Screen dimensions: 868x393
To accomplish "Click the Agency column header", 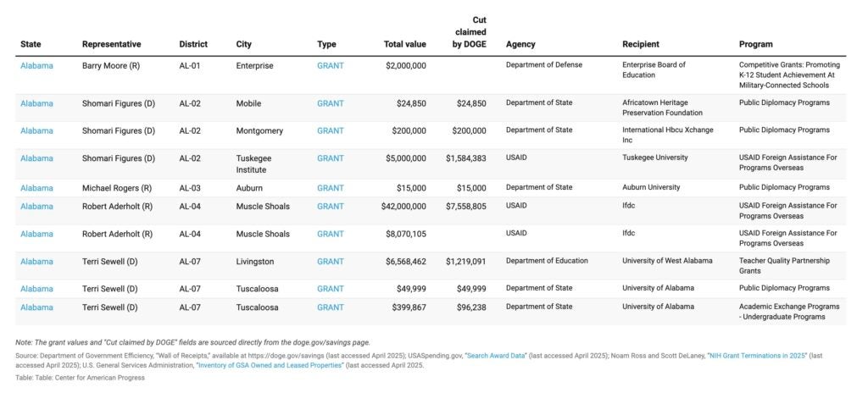I will coord(520,44).
